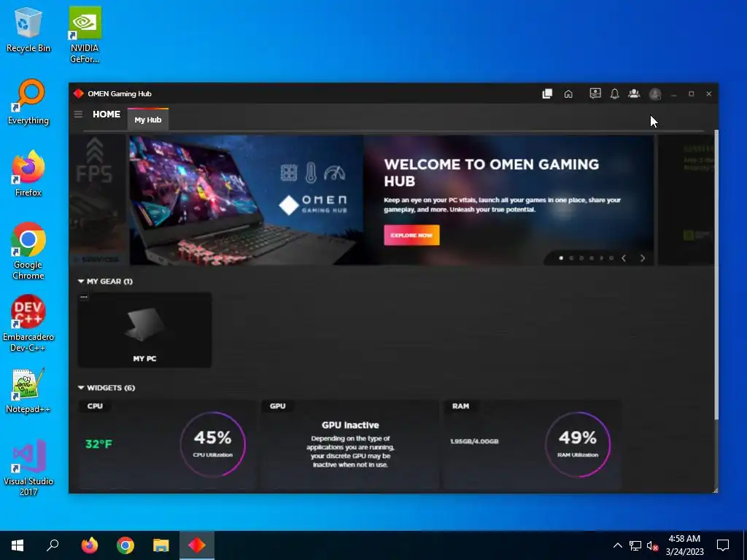747x560 pixels.
Task: Collapse the MY GEAR section
Action: click(x=81, y=281)
